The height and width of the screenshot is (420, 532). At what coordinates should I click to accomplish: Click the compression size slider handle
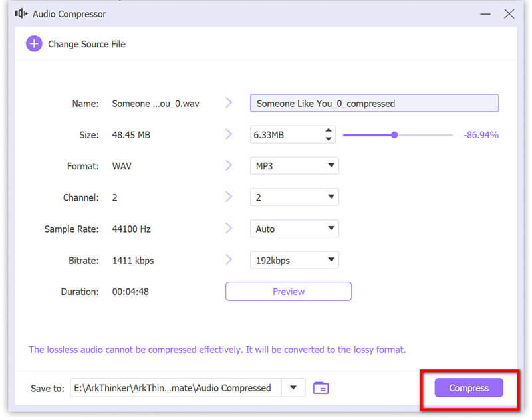394,135
